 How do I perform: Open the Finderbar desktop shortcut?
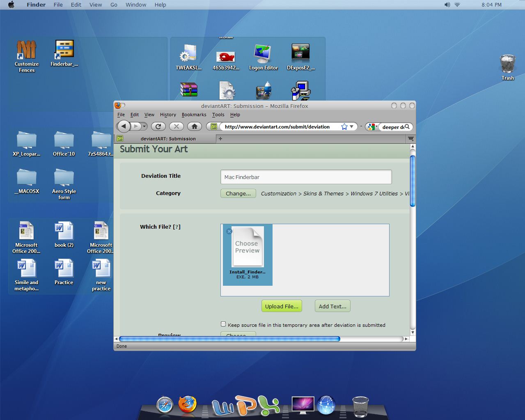click(x=64, y=53)
